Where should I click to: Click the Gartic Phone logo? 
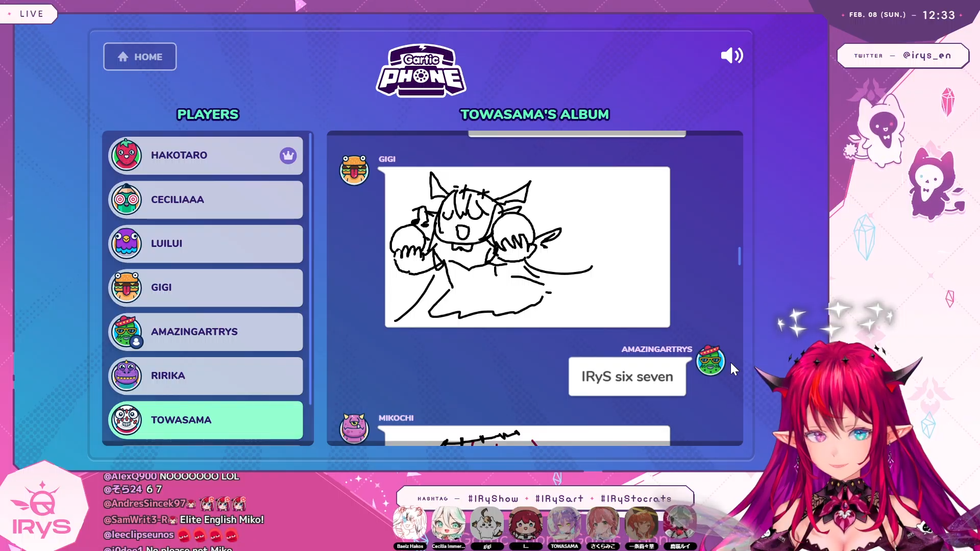421,71
